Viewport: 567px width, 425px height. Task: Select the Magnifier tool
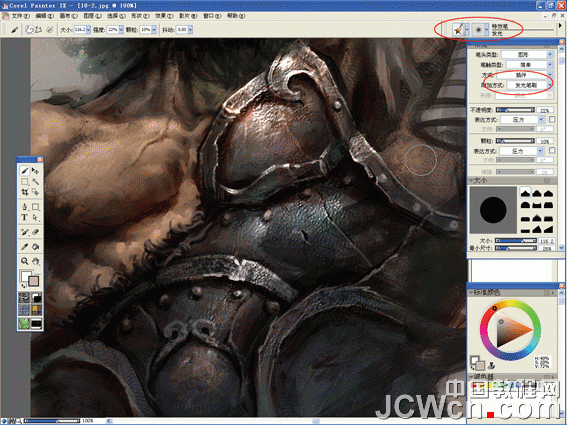click(24, 261)
